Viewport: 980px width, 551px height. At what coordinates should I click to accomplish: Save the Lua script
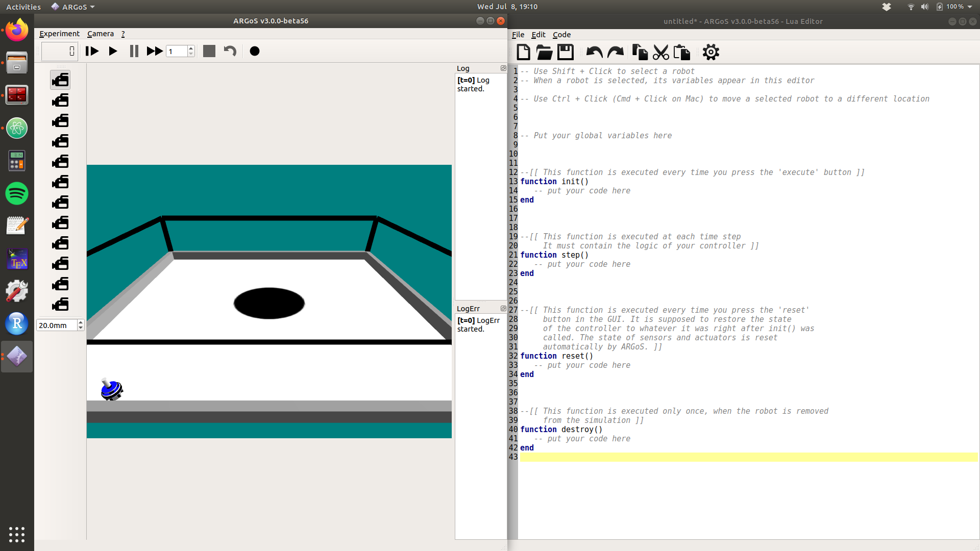click(565, 52)
